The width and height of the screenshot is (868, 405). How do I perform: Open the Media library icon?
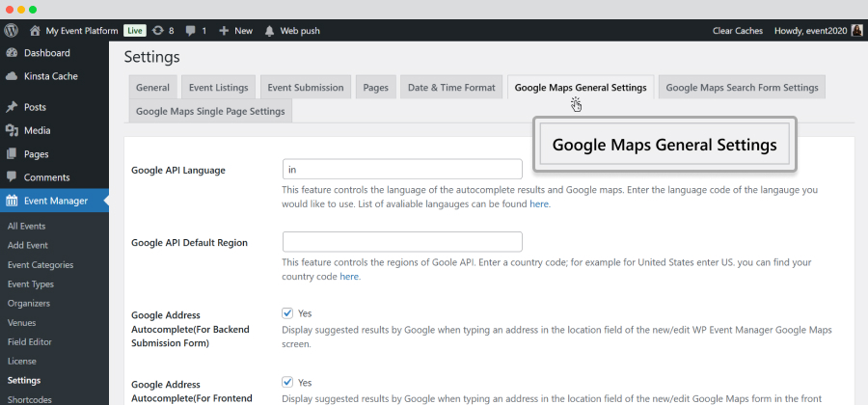click(x=12, y=130)
